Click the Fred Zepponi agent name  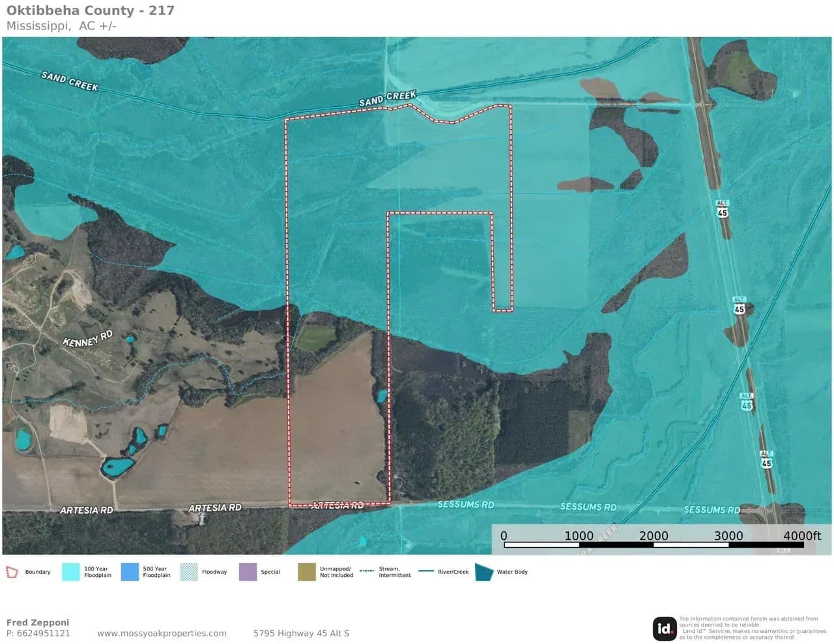click(x=37, y=623)
